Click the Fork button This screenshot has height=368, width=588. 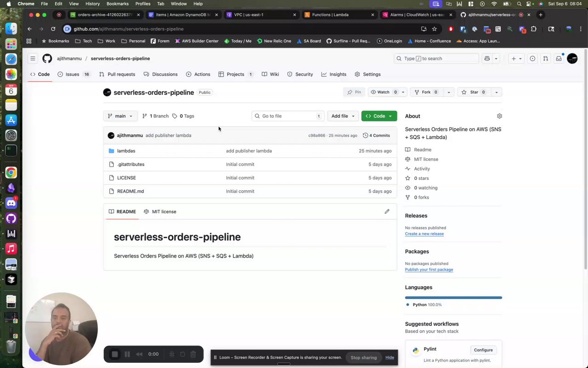[426, 92]
